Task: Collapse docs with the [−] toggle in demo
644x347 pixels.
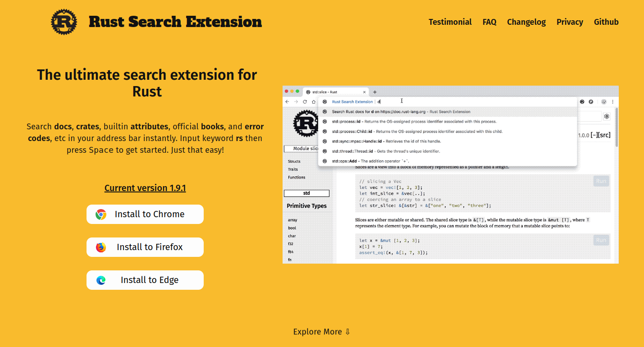Action: [594, 135]
